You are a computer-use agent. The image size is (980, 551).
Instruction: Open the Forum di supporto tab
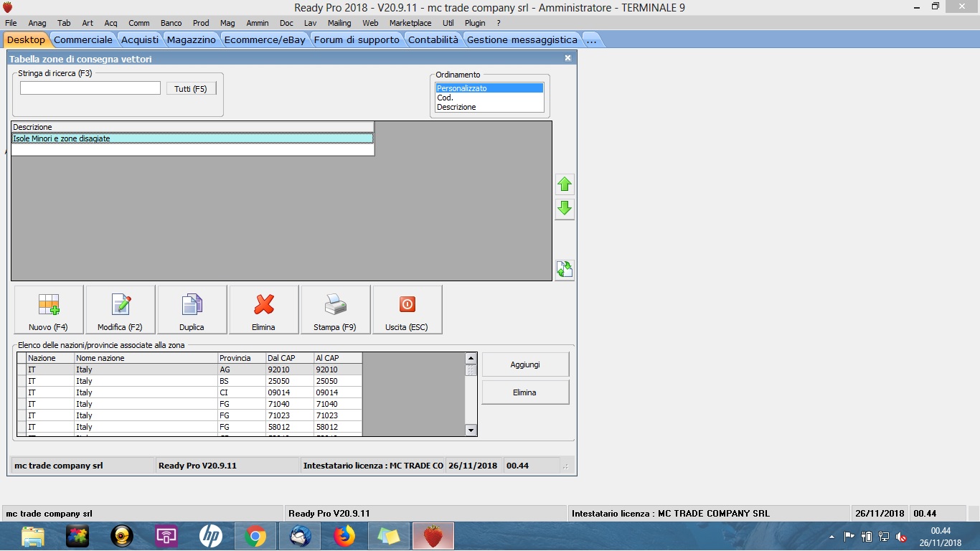(x=357, y=39)
